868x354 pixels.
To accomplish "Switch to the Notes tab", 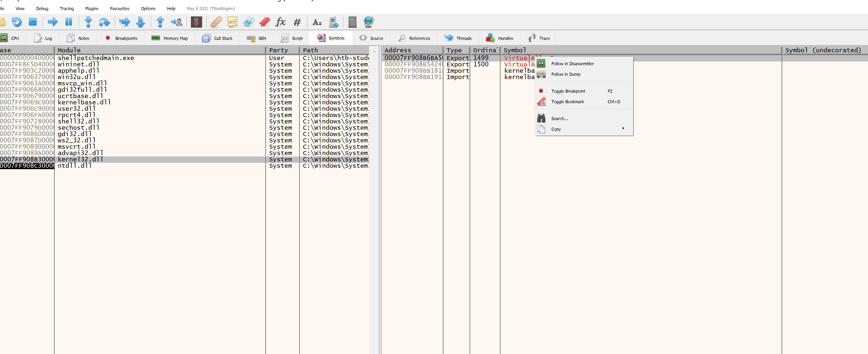I will (78, 38).
